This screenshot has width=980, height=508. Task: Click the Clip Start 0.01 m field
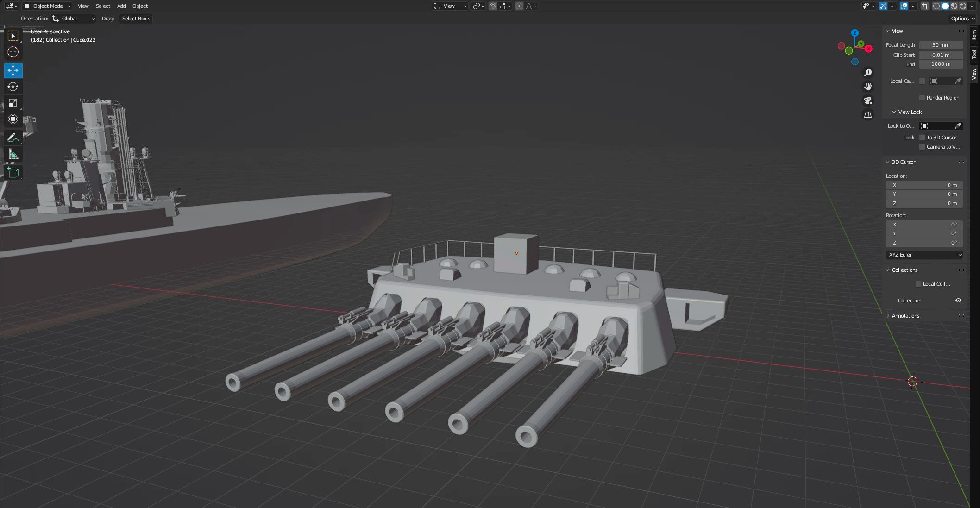[x=941, y=55]
